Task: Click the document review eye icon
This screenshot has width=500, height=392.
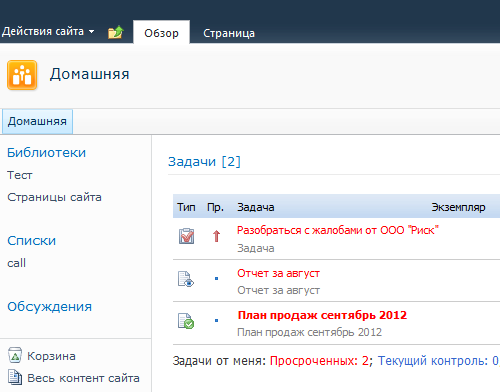Action: [x=186, y=279]
